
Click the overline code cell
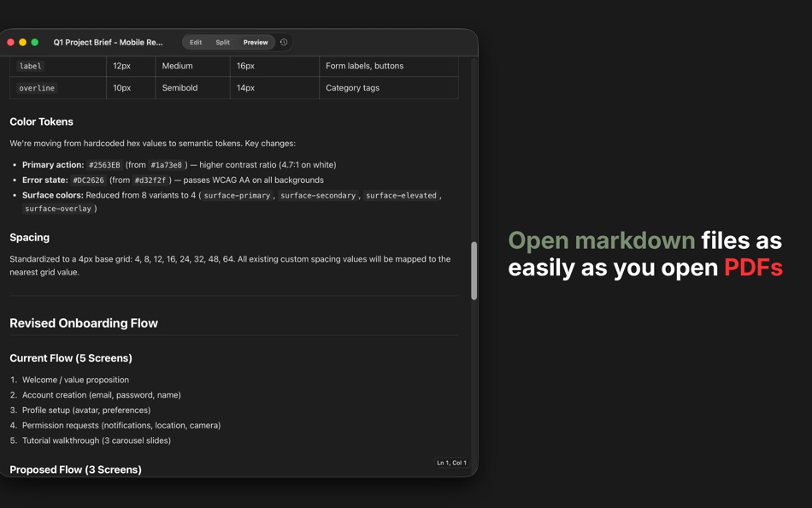pyautogui.click(x=37, y=88)
